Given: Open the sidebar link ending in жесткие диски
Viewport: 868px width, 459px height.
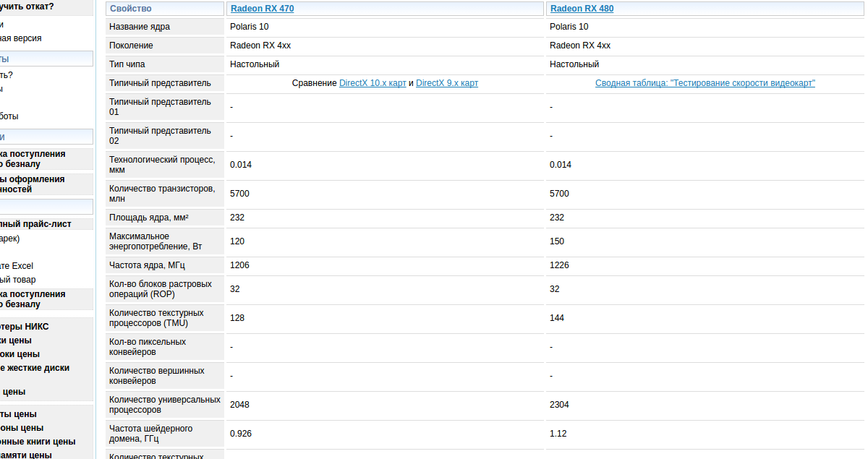Looking at the screenshot, I should (35, 368).
